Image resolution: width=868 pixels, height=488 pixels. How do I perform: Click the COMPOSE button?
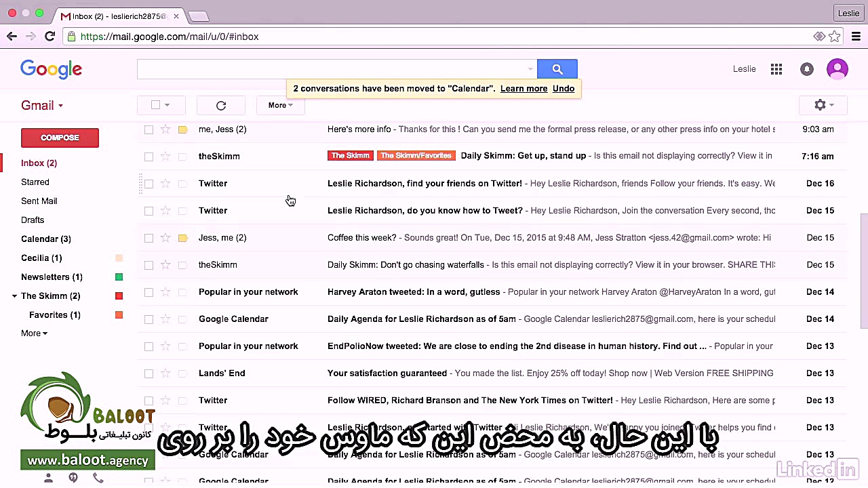(x=60, y=138)
